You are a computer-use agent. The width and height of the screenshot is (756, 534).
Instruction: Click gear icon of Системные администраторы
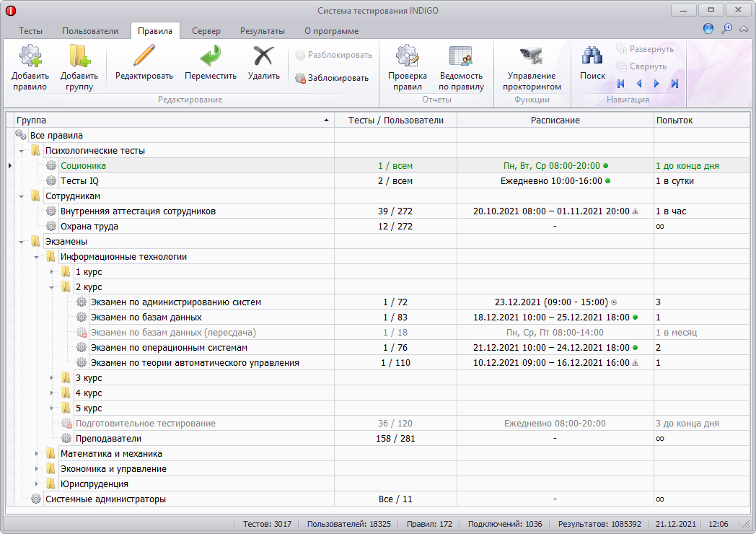point(35,499)
